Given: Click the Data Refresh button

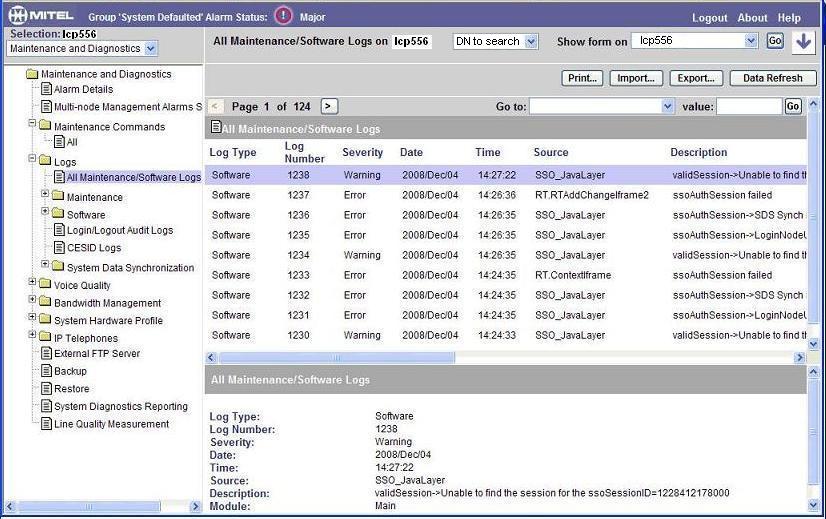Looking at the screenshot, I should (x=773, y=78).
